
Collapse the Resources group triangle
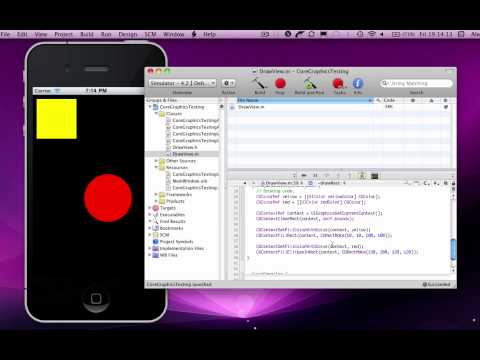click(156, 167)
